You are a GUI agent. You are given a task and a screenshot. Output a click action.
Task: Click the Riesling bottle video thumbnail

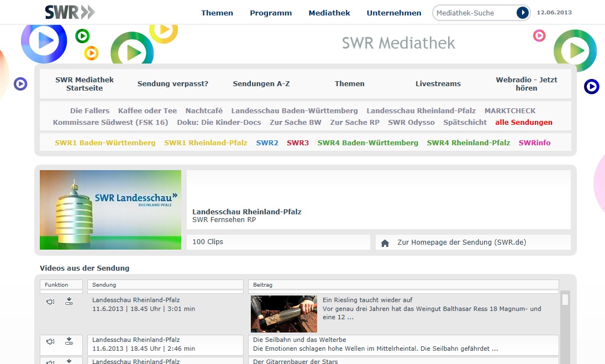[x=284, y=314]
